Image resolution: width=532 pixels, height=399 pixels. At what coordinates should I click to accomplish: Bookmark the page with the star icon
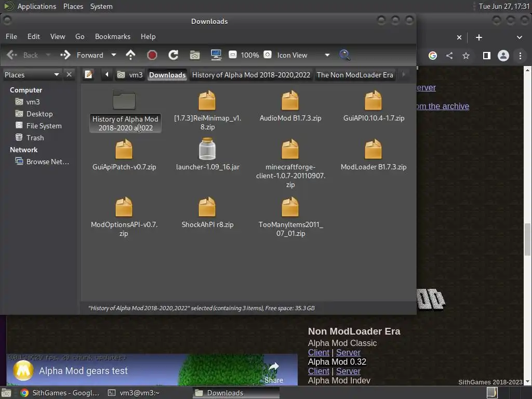pyautogui.click(x=466, y=56)
